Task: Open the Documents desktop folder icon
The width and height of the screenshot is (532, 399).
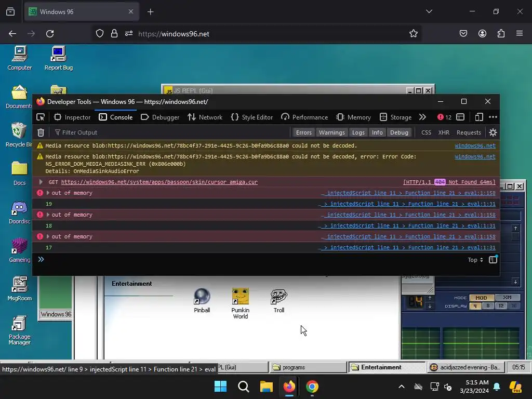Action: pos(19,97)
